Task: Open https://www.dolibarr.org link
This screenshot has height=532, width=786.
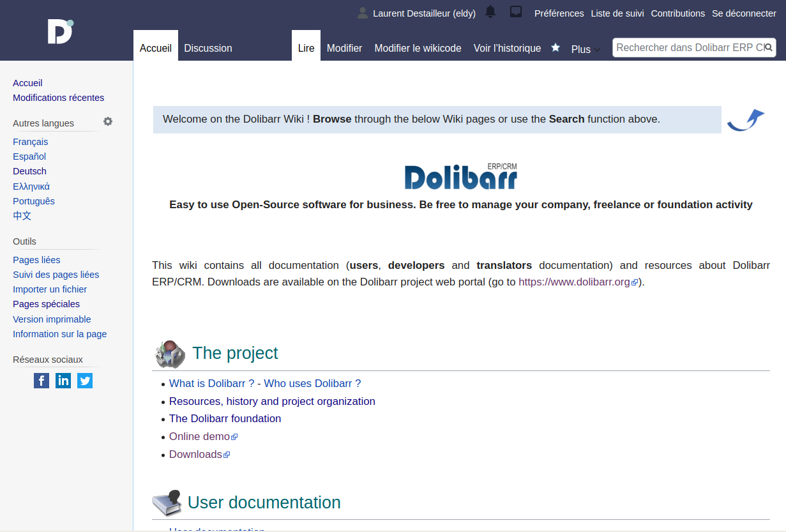Action: click(578, 282)
